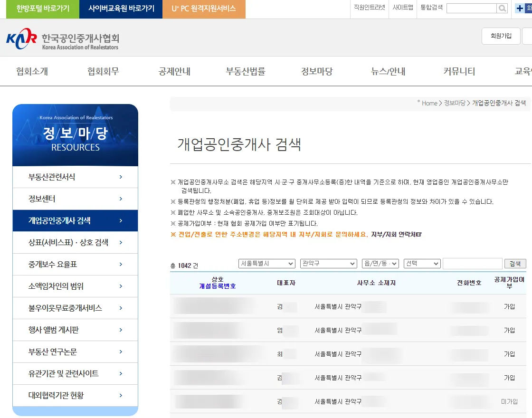Open the 서울특별시 city dropdown
Screen dimensions: 532x418
click(x=266, y=264)
